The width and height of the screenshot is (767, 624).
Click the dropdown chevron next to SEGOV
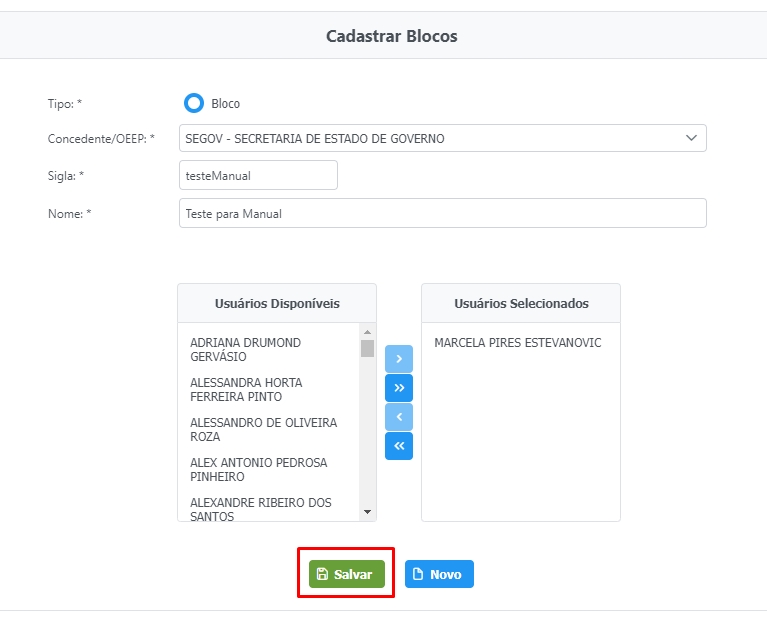pyautogui.click(x=691, y=138)
